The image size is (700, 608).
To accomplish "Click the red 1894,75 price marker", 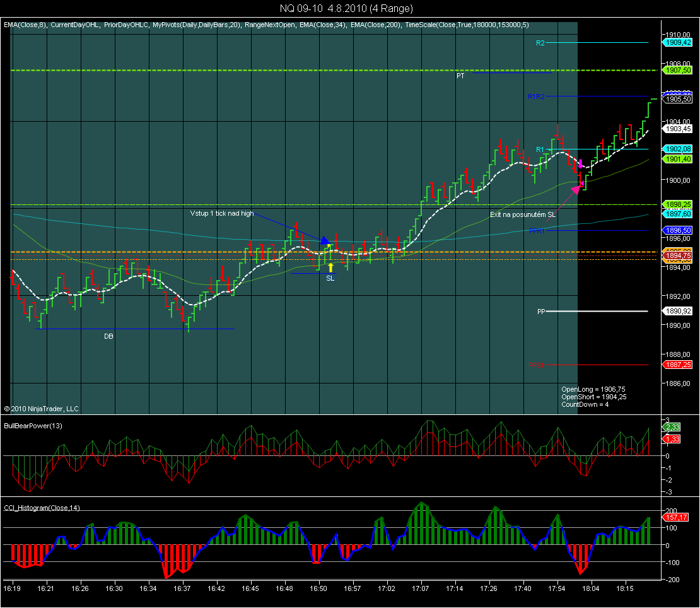I will (x=678, y=255).
